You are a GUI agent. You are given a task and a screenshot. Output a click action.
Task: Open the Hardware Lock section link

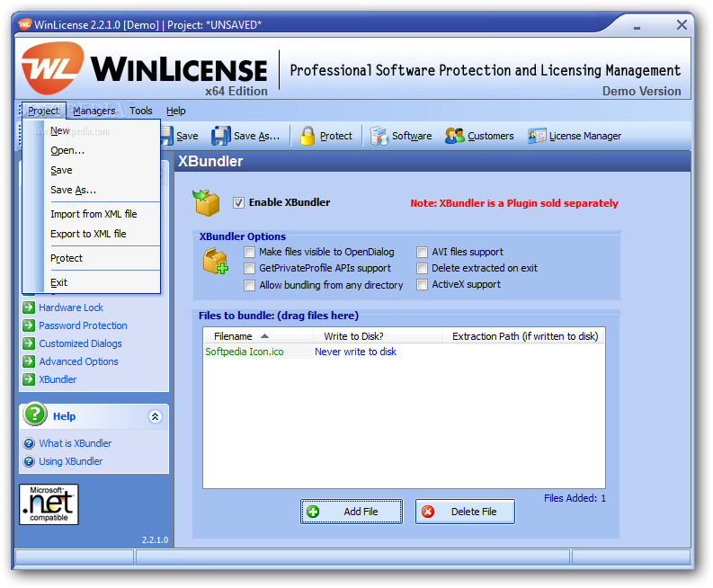[71, 307]
